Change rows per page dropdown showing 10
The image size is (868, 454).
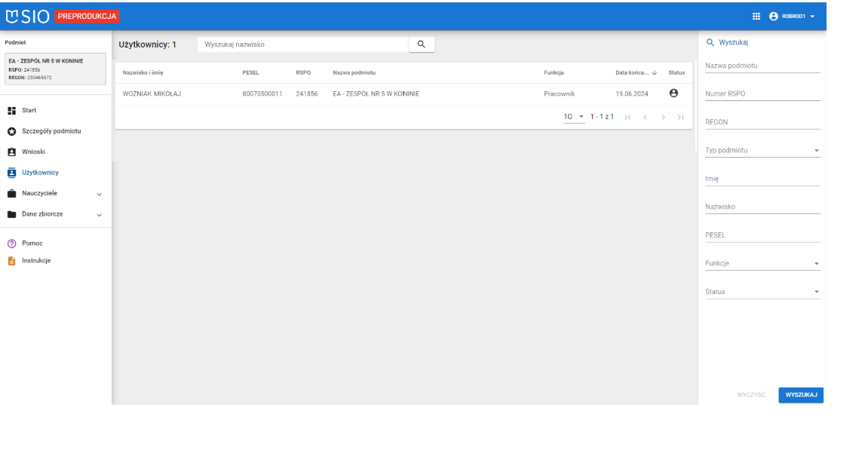[573, 117]
